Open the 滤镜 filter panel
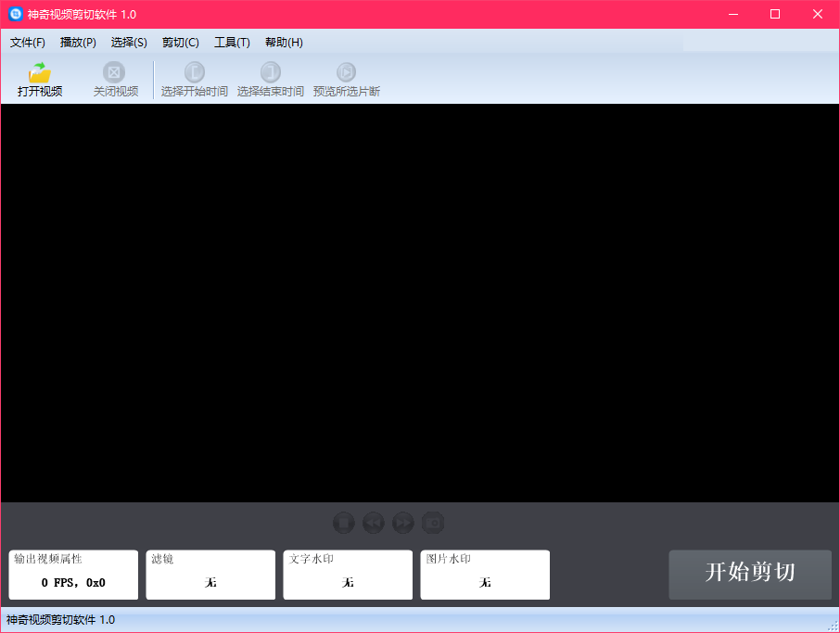This screenshot has width=840, height=633. (210, 575)
